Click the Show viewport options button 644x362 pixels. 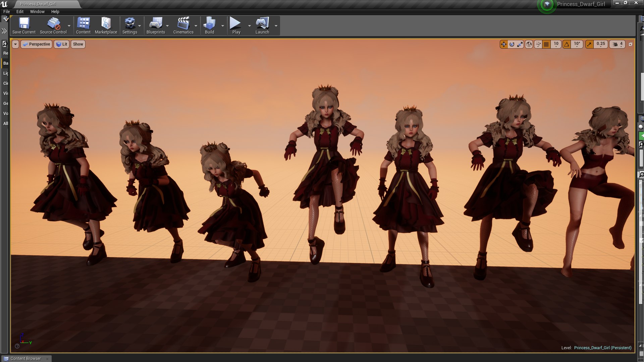(x=78, y=44)
